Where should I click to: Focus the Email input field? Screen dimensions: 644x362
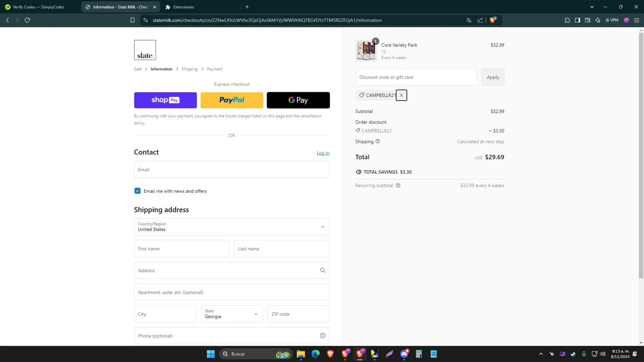[231, 169]
